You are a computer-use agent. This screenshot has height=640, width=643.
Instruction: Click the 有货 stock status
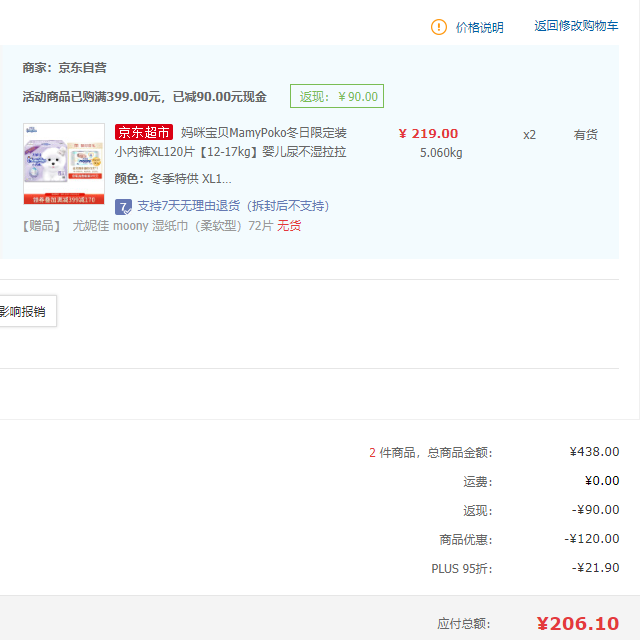point(585,134)
